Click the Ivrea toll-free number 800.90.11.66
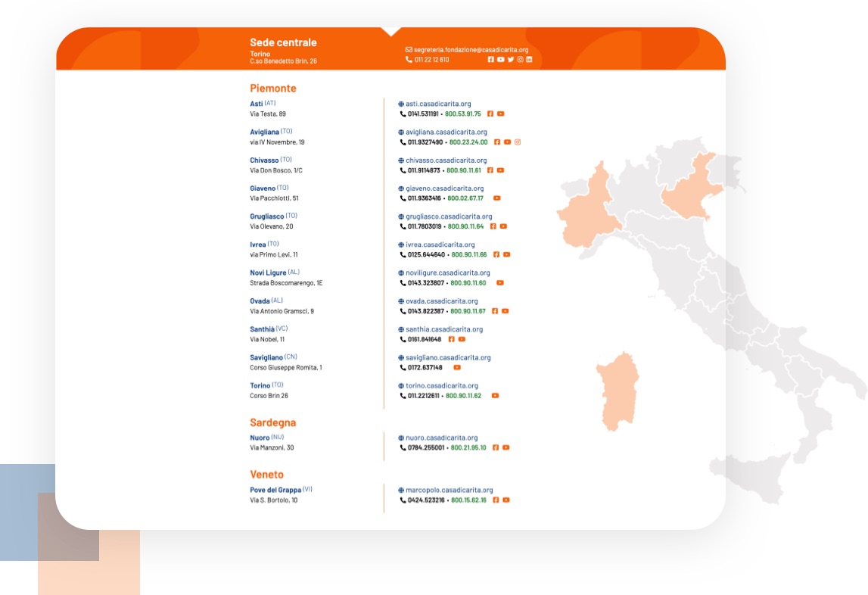The width and height of the screenshot is (868, 595). [x=469, y=255]
